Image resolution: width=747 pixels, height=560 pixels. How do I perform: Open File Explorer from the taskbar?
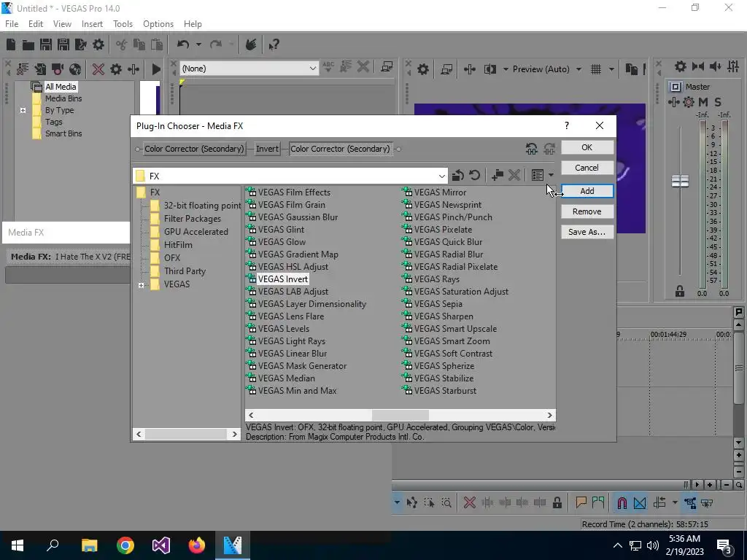point(89,545)
